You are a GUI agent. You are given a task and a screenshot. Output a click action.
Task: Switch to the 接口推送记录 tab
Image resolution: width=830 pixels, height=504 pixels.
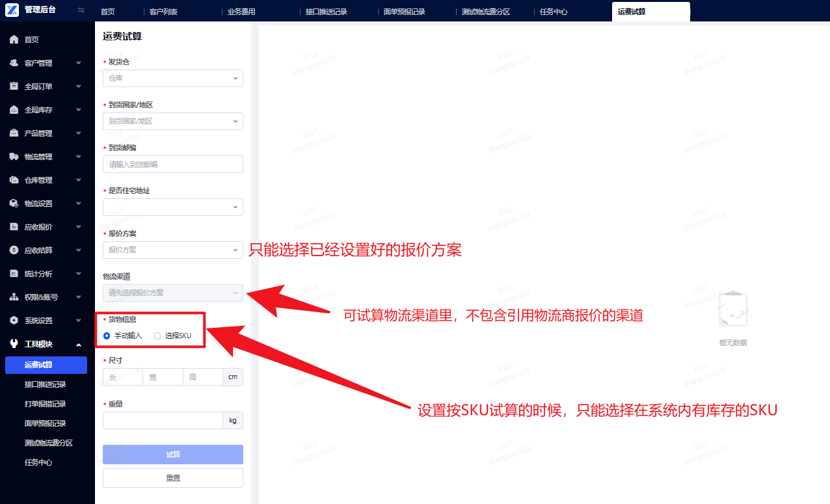(327, 12)
